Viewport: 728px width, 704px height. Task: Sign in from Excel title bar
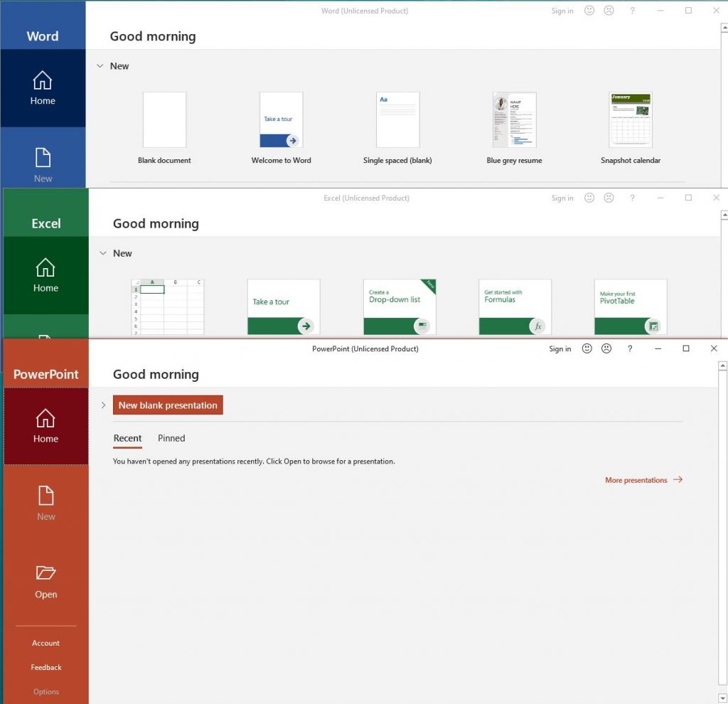(562, 198)
